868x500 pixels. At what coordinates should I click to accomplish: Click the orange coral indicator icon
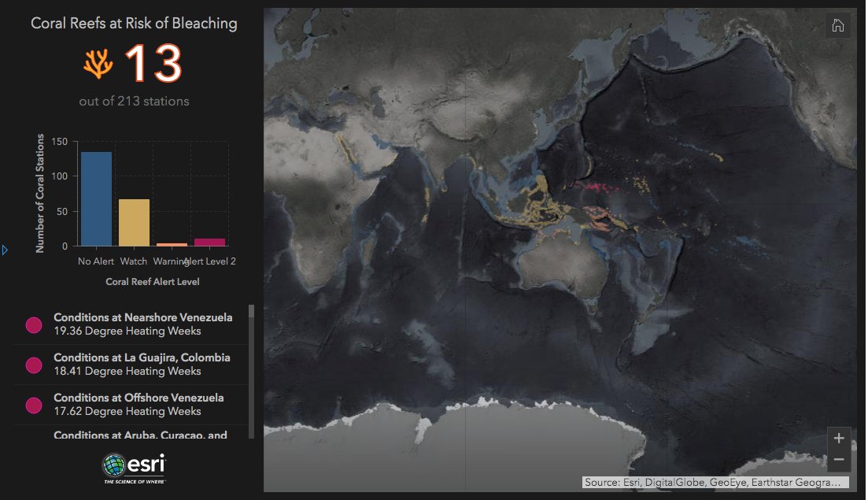tap(98, 64)
